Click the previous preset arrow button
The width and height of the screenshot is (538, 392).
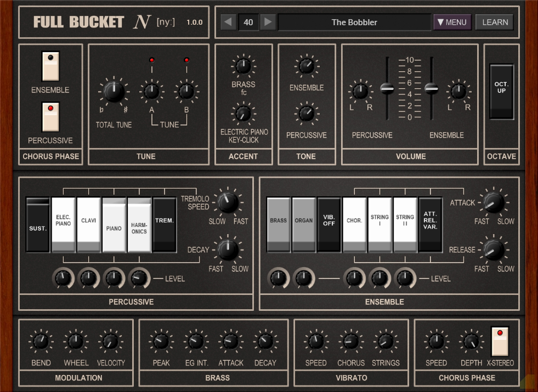coord(228,22)
